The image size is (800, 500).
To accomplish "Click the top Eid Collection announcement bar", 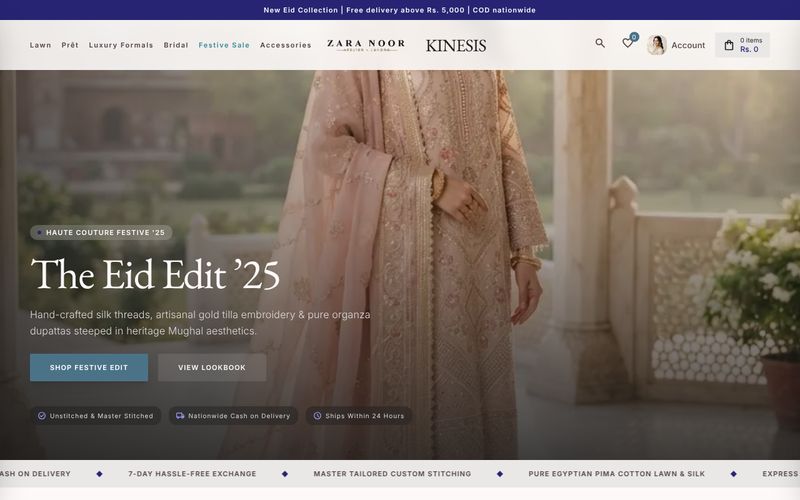I will coord(400,10).
